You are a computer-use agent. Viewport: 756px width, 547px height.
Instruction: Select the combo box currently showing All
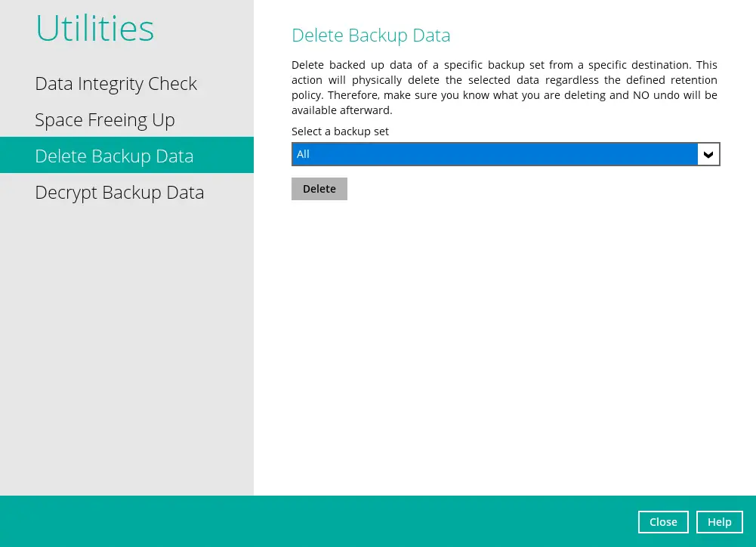click(505, 154)
